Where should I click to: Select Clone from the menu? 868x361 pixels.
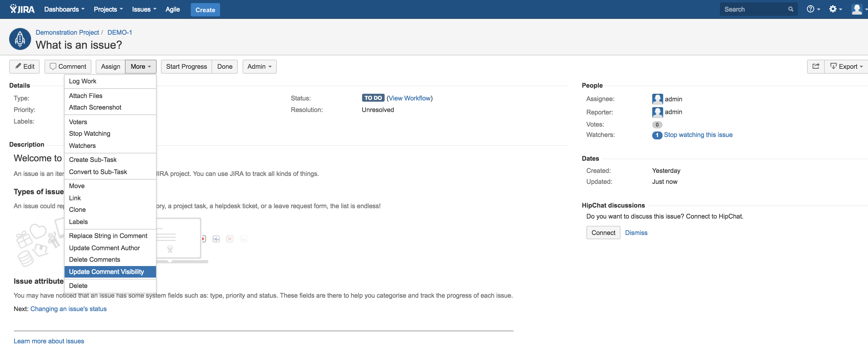(x=110, y=210)
